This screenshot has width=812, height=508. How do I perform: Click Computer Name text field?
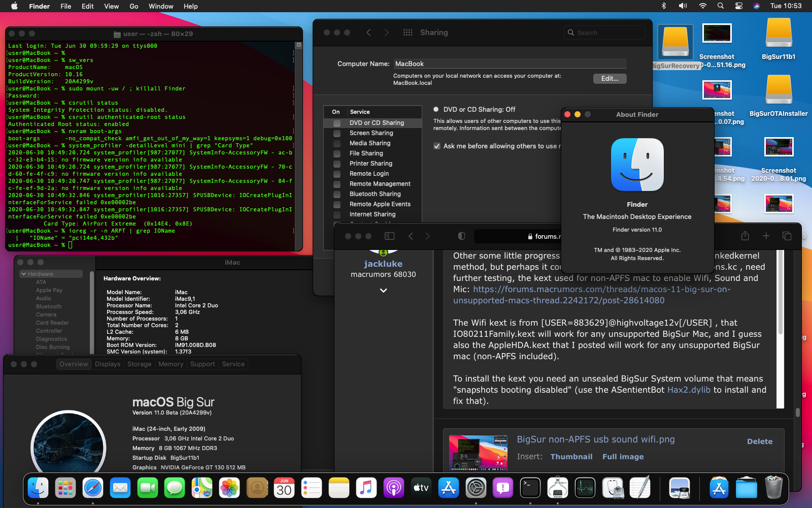point(510,63)
